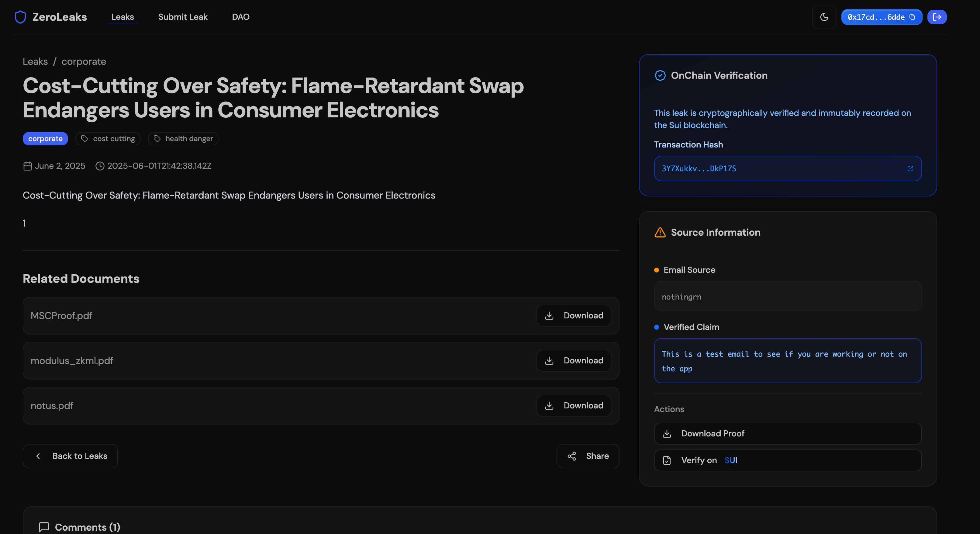
Task: Toggle the dark mode moon icon
Action: coord(824,17)
